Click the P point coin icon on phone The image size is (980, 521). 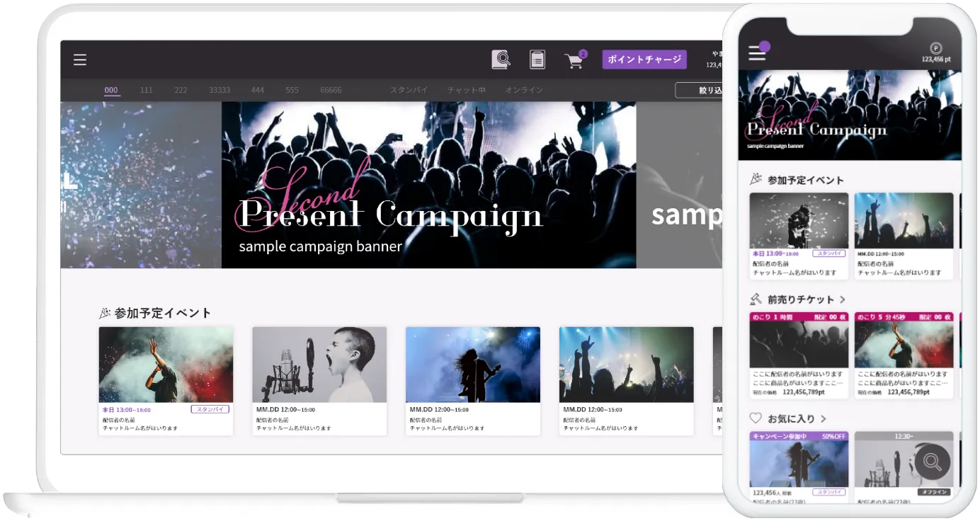(x=935, y=48)
